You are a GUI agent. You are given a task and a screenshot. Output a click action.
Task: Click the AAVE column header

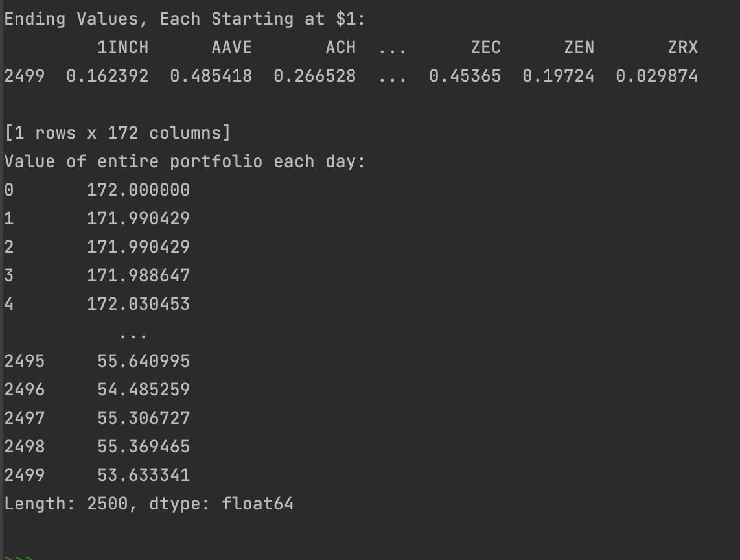click(x=232, y=47)
